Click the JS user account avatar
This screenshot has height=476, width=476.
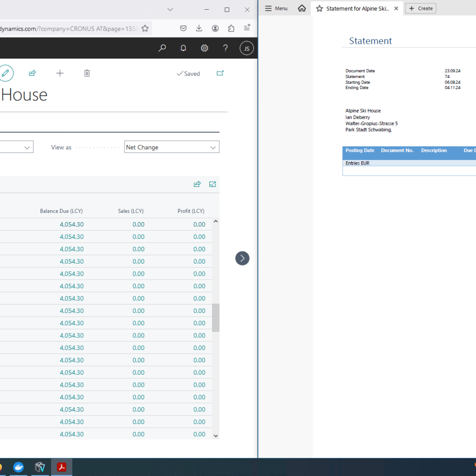246,48
